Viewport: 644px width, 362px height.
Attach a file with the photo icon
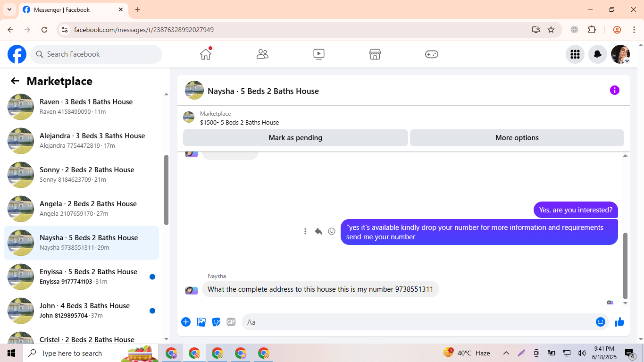tap(201, 322)
